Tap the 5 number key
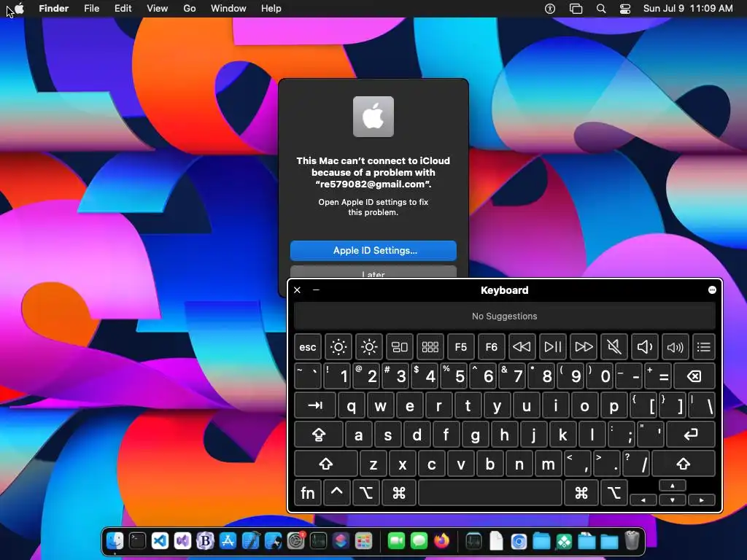Screen dimensions: 747x560 coord(454,376)
